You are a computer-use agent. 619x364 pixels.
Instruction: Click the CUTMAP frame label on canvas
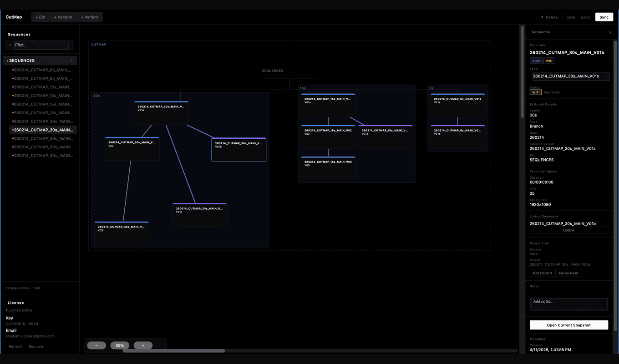pos(99,45)
